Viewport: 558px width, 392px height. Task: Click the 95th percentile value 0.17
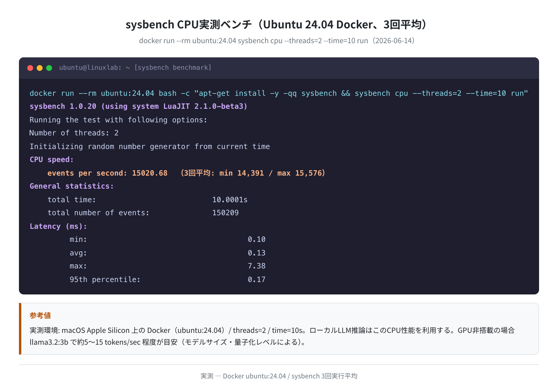(257, 280)
